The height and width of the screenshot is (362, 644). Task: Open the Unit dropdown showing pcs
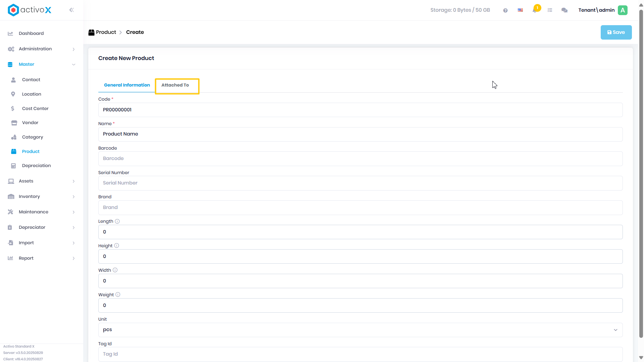[360, 330]
